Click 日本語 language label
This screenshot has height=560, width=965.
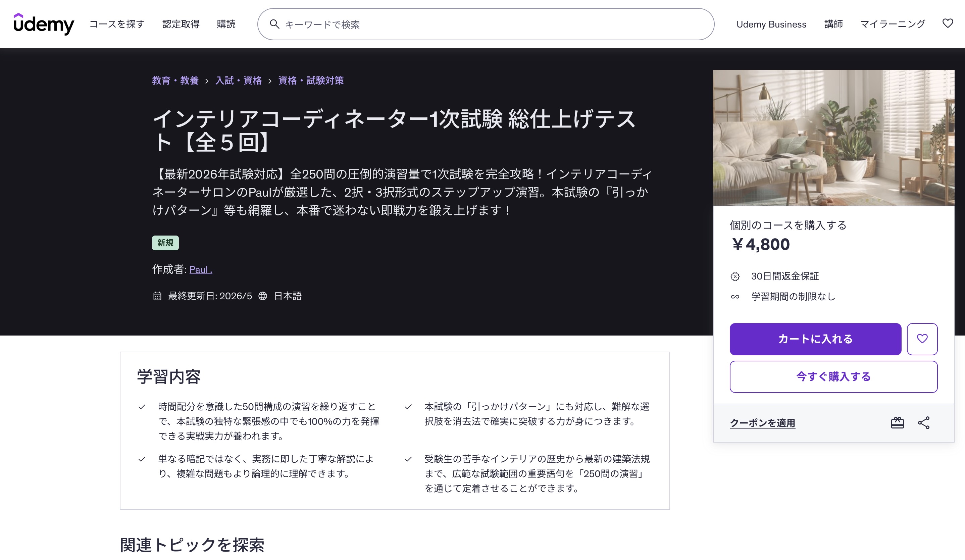coord(288,296)
